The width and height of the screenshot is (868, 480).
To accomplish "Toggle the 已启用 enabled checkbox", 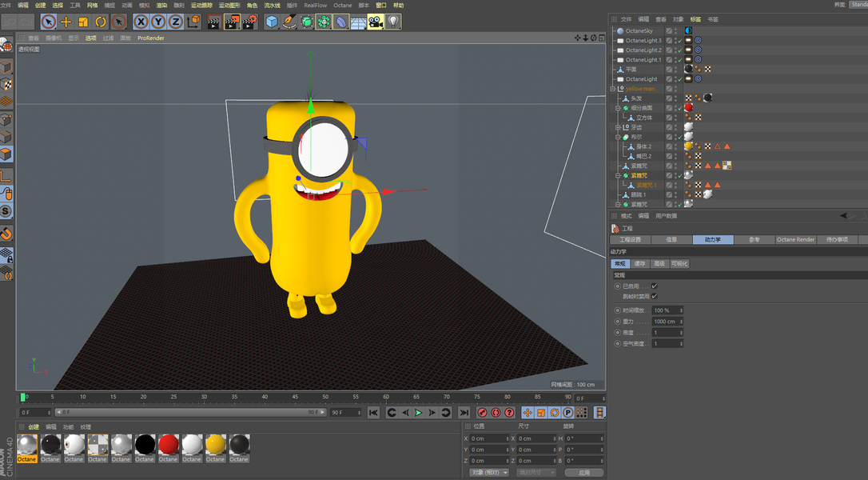I will 655,286.
